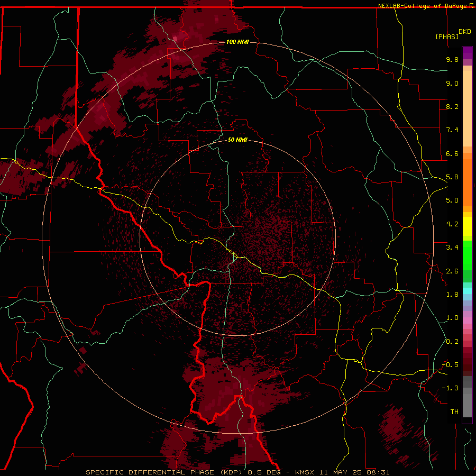The image size is (476, 476).
Task: Click the 4.2 scale value
Action: (x=452, y=224)
